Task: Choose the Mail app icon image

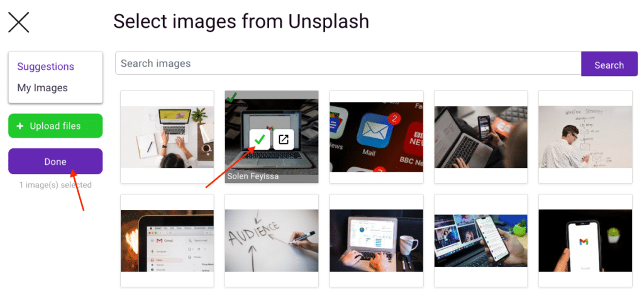Action: pyautogui.click(x=376, y=137)
